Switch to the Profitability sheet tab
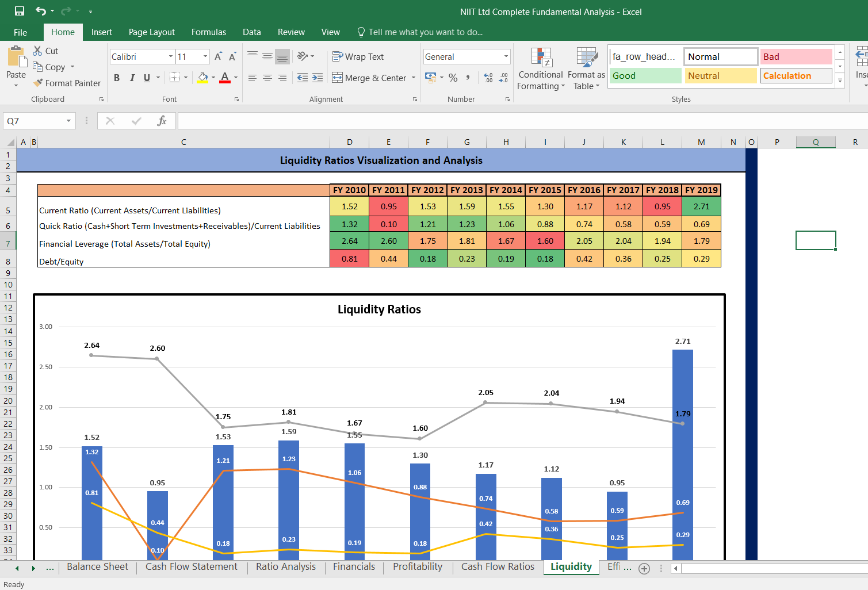This screenshot has height=590, width=868. tap(418, 566)
